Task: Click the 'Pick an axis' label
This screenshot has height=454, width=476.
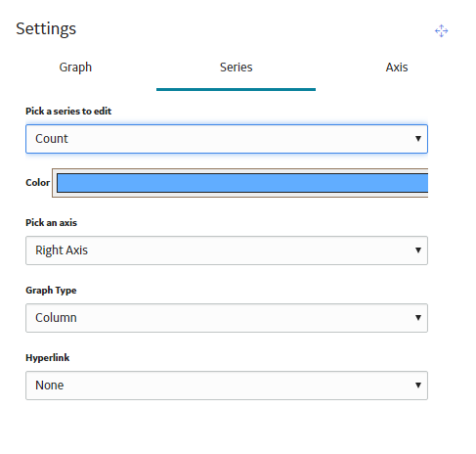Action: tap(51, 223)
